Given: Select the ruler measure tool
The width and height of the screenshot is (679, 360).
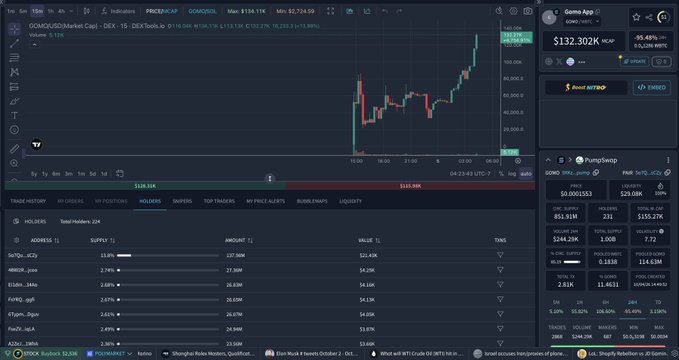Looking at the screenshot, I should click(x=14, y=149).
